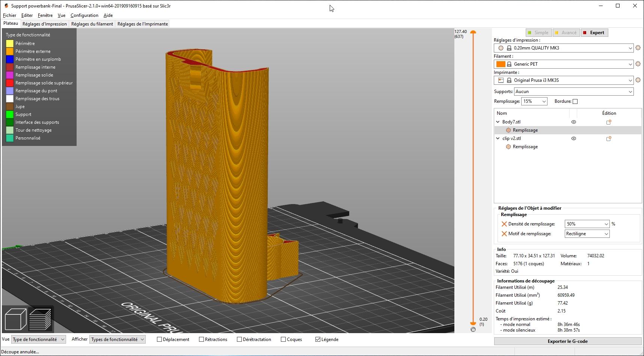644x356 pixels.
Task: Open edit icon for clip v2.stl
Action: click(609, 138)
